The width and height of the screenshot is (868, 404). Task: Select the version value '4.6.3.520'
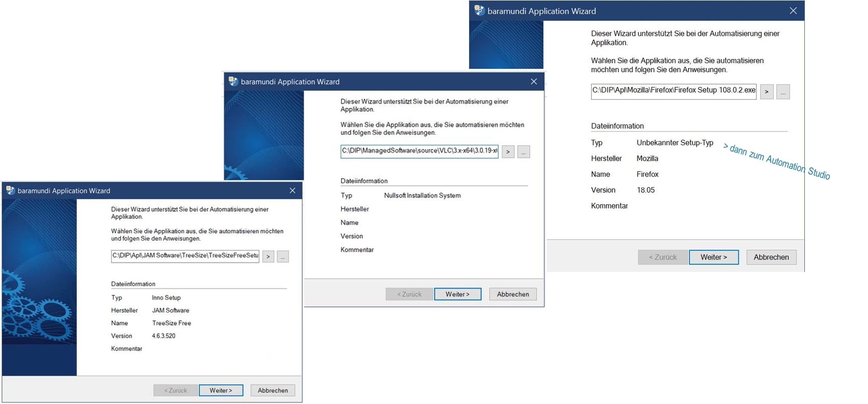164,336
